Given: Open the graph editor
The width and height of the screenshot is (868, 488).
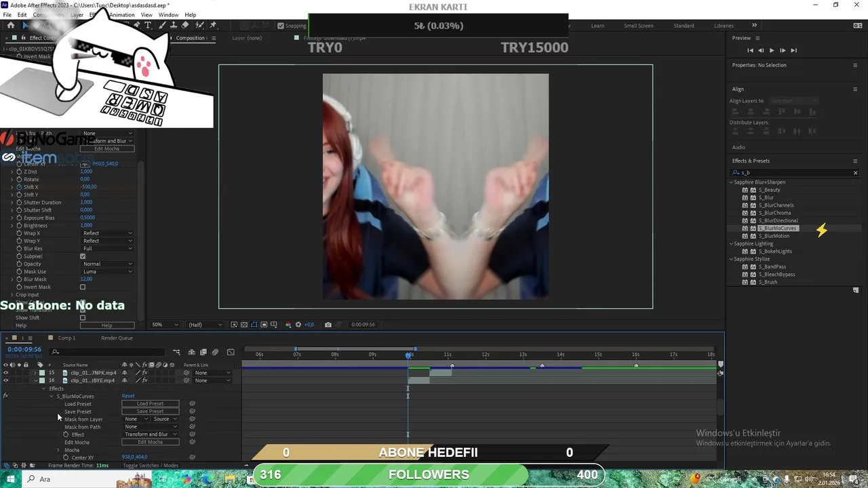Looking at the screenshot, I should [231, 352].
